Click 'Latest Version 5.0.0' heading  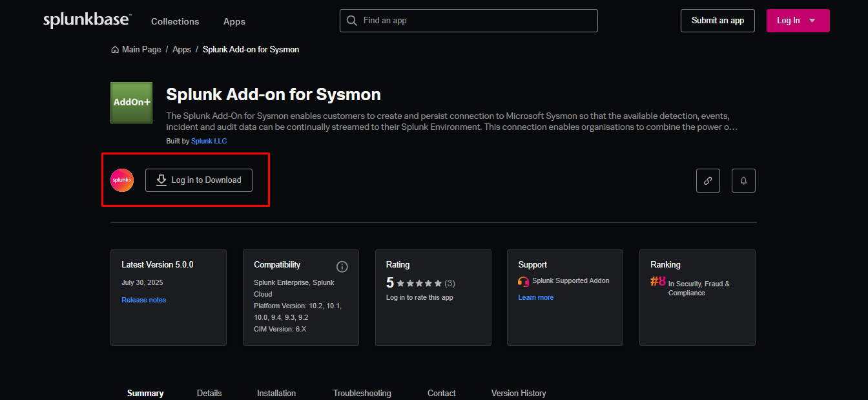point(158,265)
